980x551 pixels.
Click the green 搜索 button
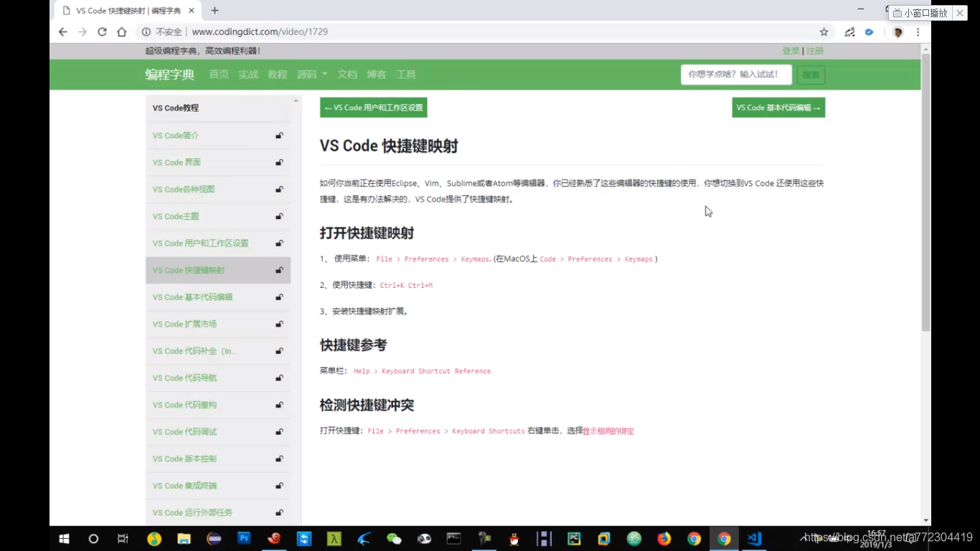click(811, 75)
